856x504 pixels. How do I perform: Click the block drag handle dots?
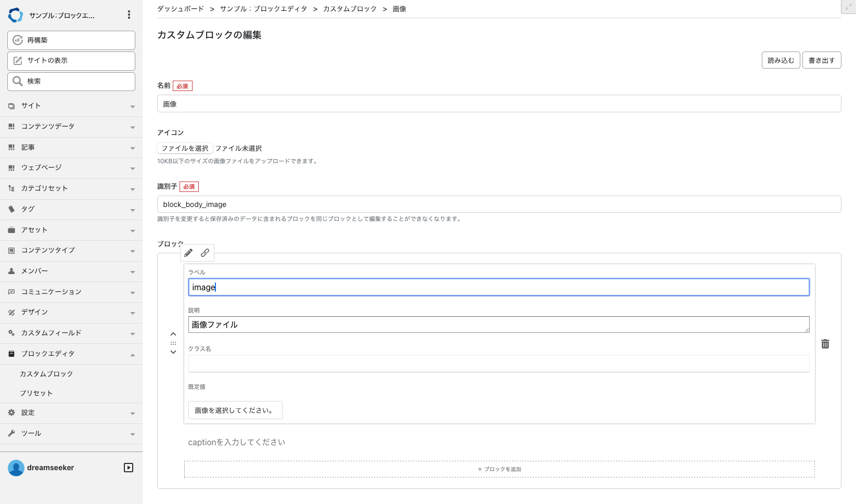(x=173, y=343)
